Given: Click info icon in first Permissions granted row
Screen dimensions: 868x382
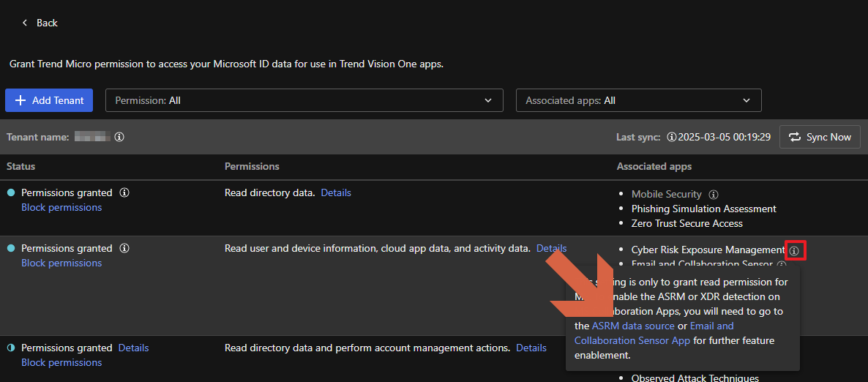Looking at the screenshot, I should [124, 193].
